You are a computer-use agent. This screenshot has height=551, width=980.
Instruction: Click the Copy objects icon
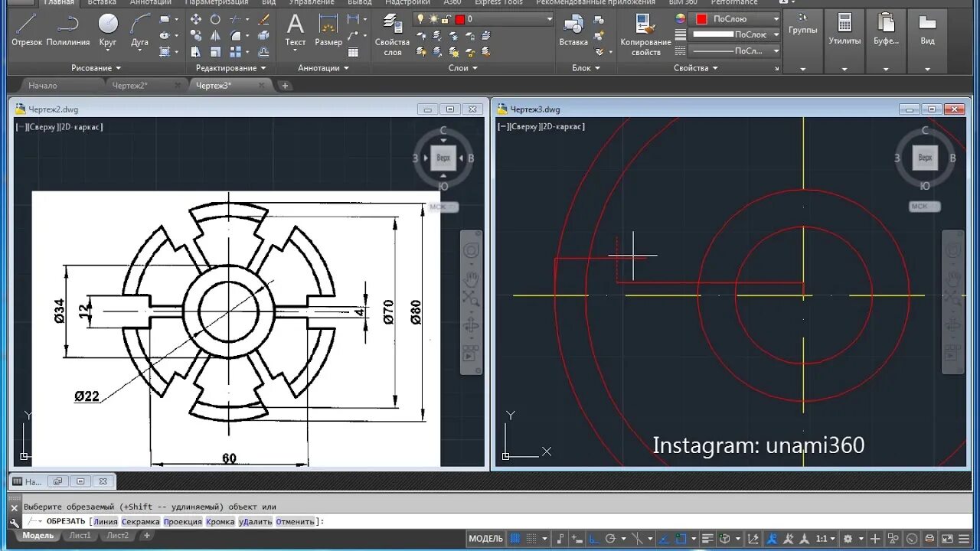(x=196, y=35)
